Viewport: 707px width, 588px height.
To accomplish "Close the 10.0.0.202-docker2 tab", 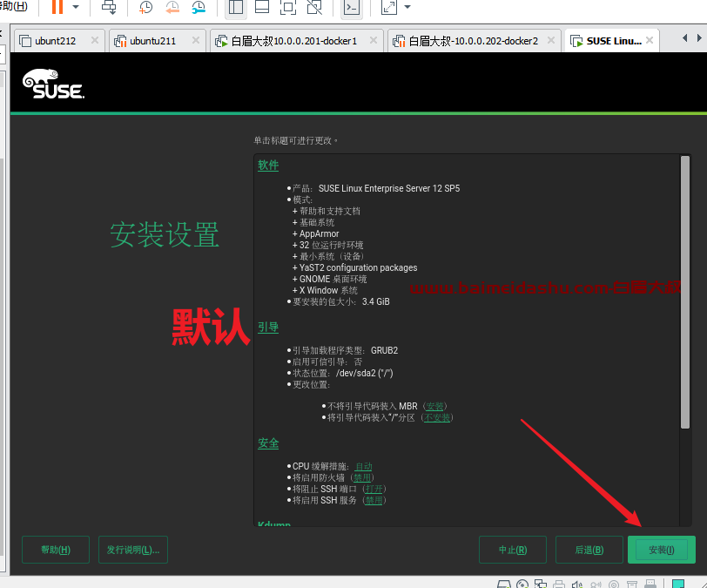I will pos(551,40).
